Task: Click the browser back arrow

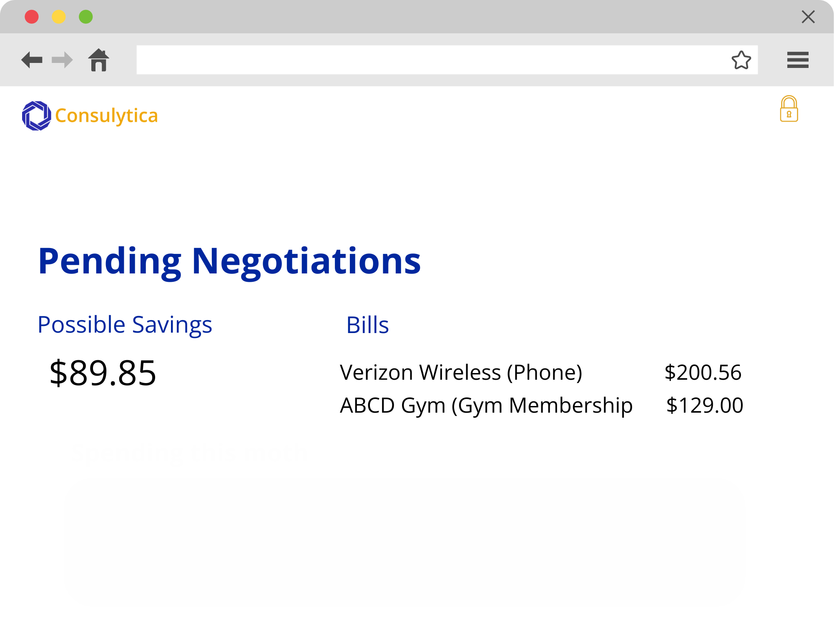Action: click(32, 60)
